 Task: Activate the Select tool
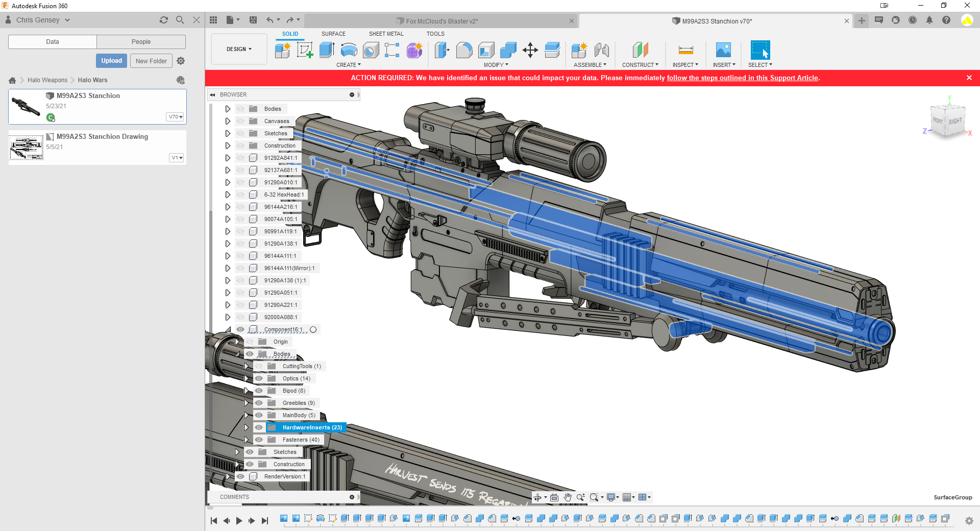760,50
